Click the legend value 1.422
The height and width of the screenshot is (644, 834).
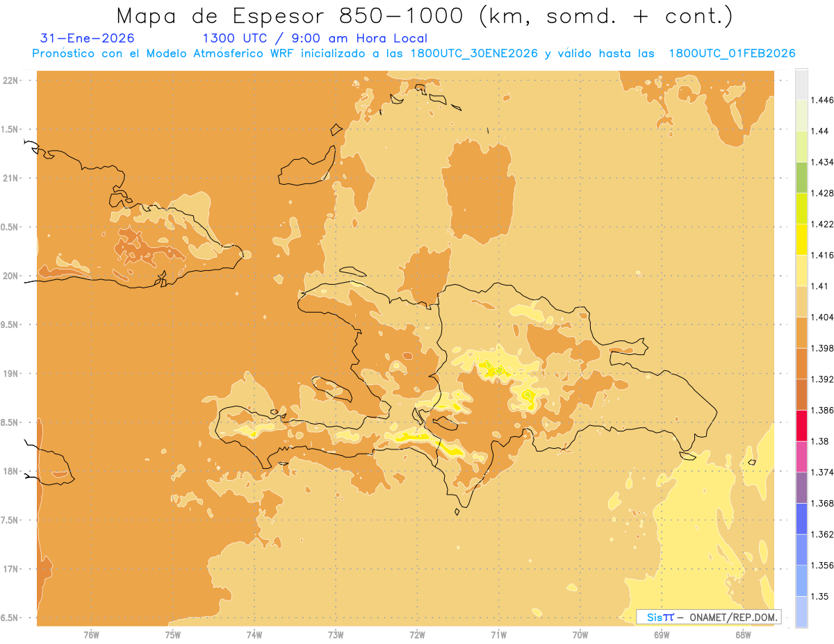823,224
